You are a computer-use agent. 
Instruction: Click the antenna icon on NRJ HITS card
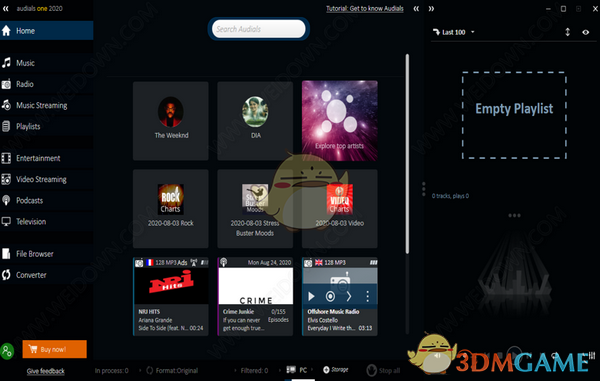(194, 262)
